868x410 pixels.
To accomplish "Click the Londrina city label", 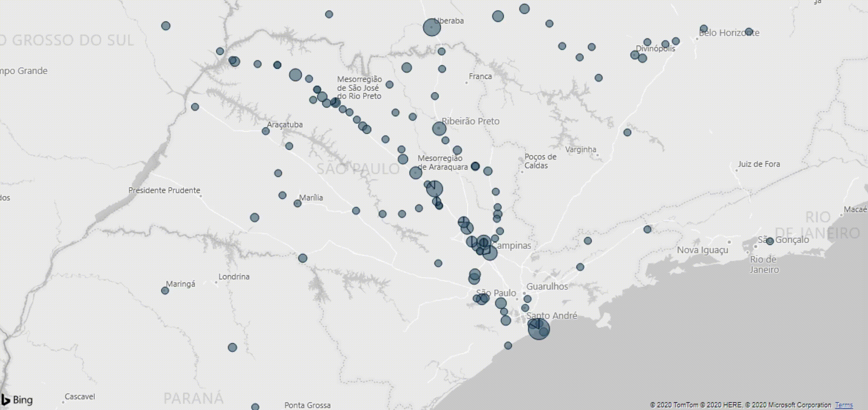I will (x=234, y=277).
